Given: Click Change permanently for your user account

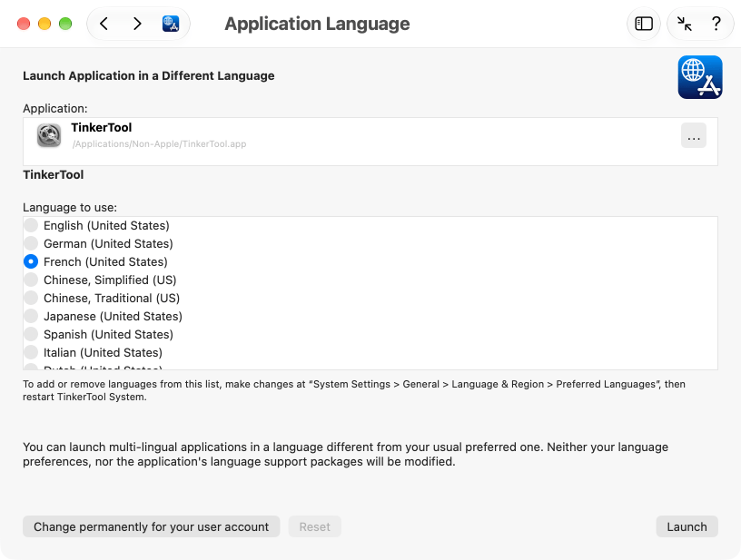Looking at the screenshot, I should pos(152,526).
